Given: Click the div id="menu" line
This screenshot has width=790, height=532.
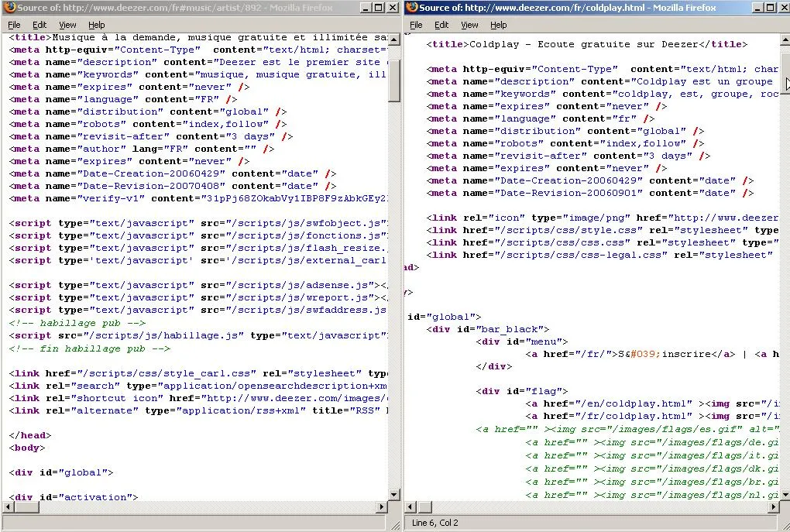Looking at the screenshot, I should (522, 342).
